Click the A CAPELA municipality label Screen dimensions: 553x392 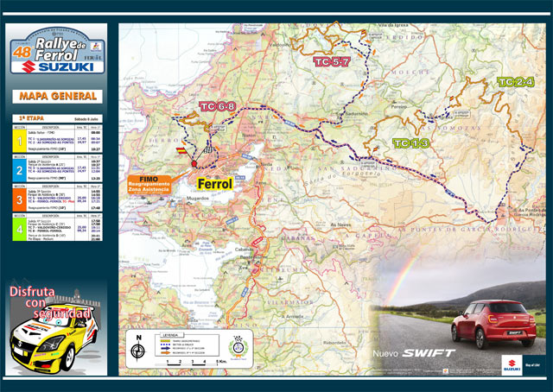(367, 236)
